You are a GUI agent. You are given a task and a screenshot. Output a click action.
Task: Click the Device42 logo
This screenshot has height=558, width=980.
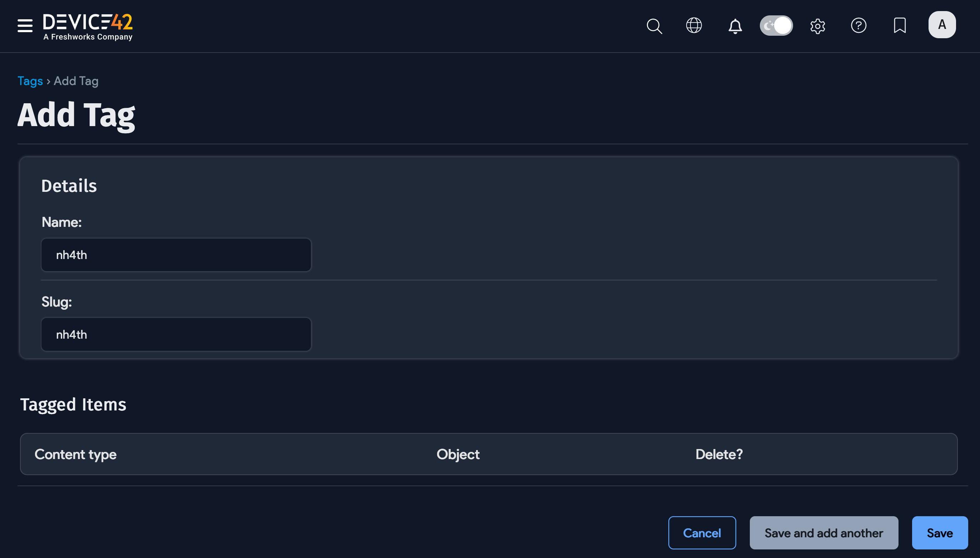pos(88,26)
